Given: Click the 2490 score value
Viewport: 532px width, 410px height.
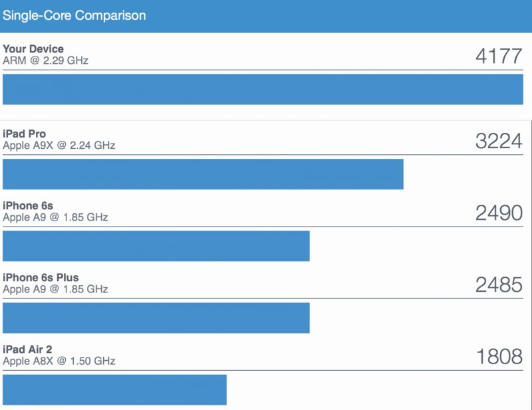Looking at the screenshot, I should tap(498, 213).
